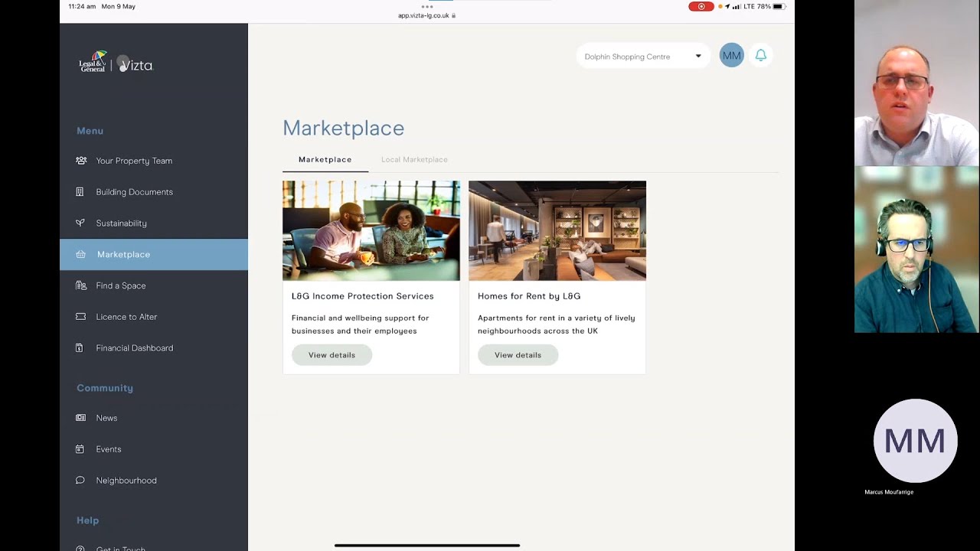Open Find a Space menu item
The height and width of the screenshot is (551, 980).
[154, 285]
